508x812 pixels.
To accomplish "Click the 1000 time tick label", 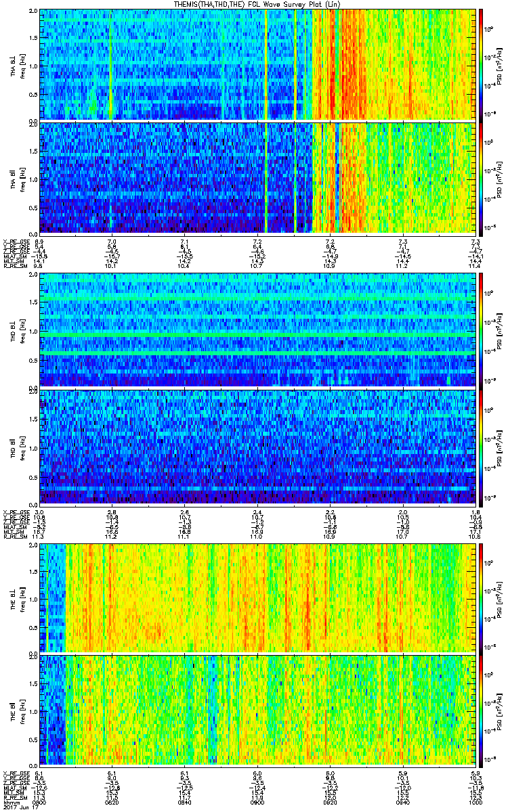I will (x=474, y=801).
